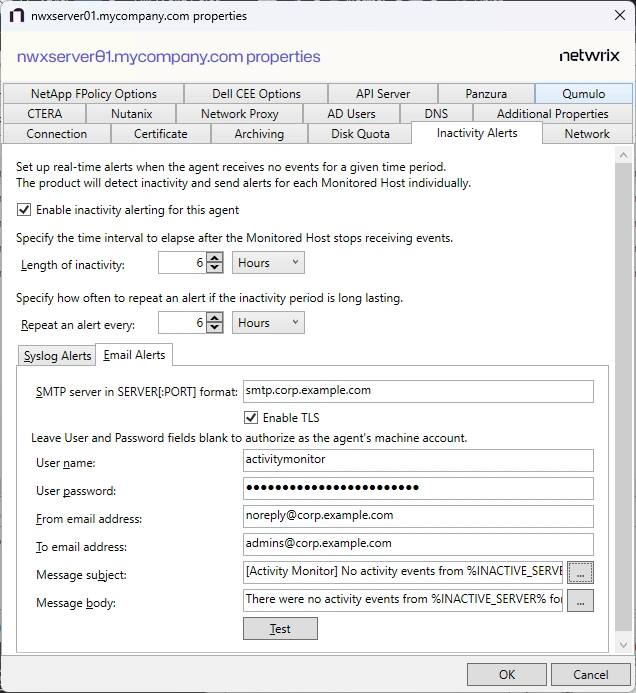The width and height of the screenshot is (636, 693).
Task: Select the Email Alerts sub-tab
Action: 134,354
